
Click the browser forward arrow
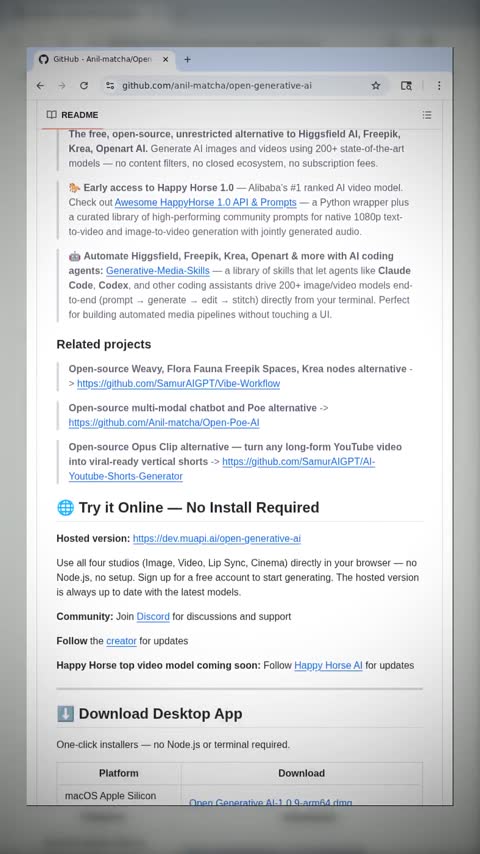coord(62,86)
